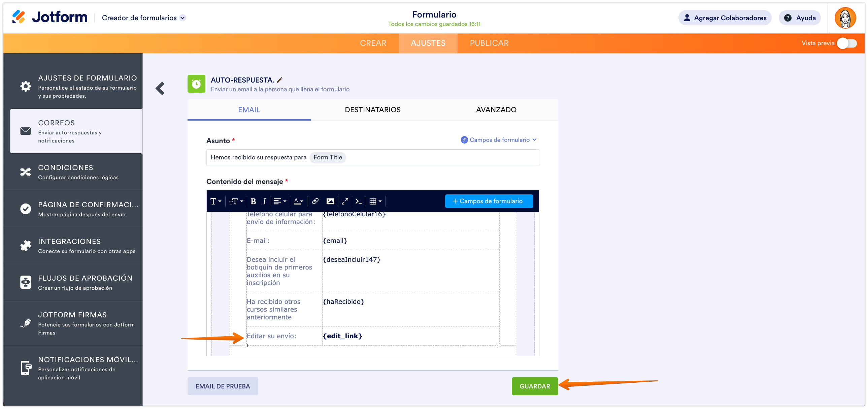This screenshot has height=409, width=868.
Task: Click the insert link icon
Action: [315, 201]
